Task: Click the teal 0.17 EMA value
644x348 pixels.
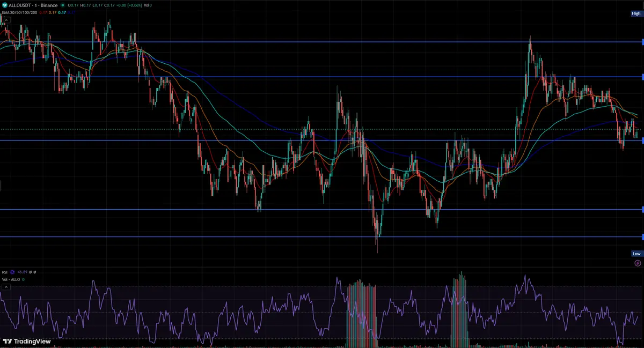Action: (62, 13)
